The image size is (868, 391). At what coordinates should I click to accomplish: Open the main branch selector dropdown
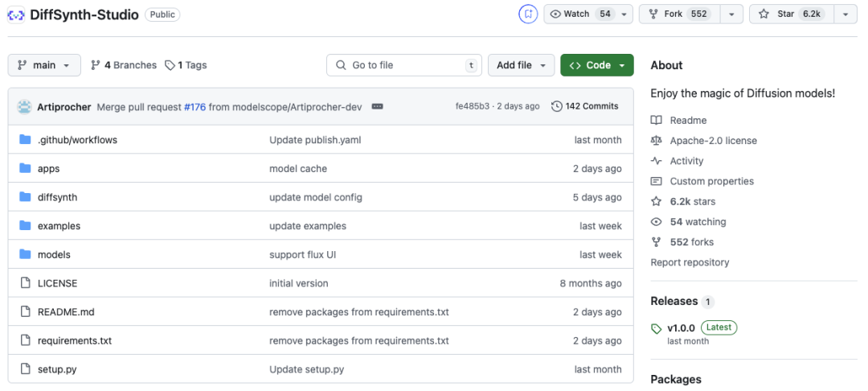(x=44, y=65)
